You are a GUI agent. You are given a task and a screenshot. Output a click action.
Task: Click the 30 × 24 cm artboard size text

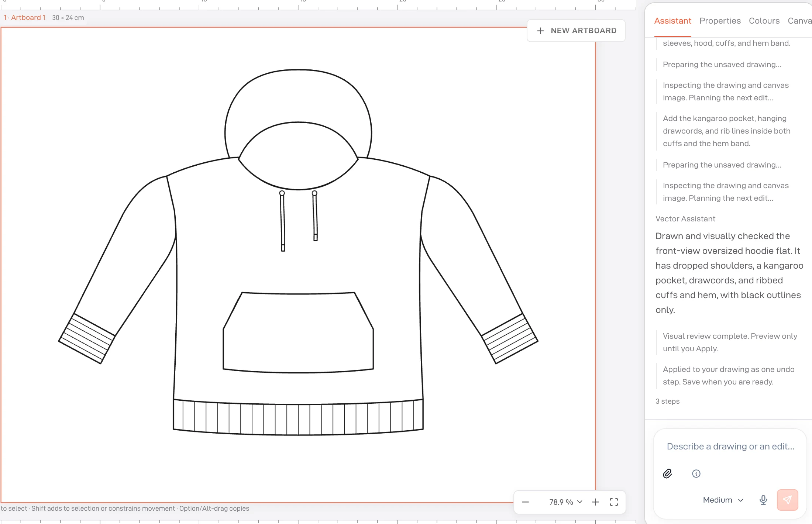pos(68,18)
